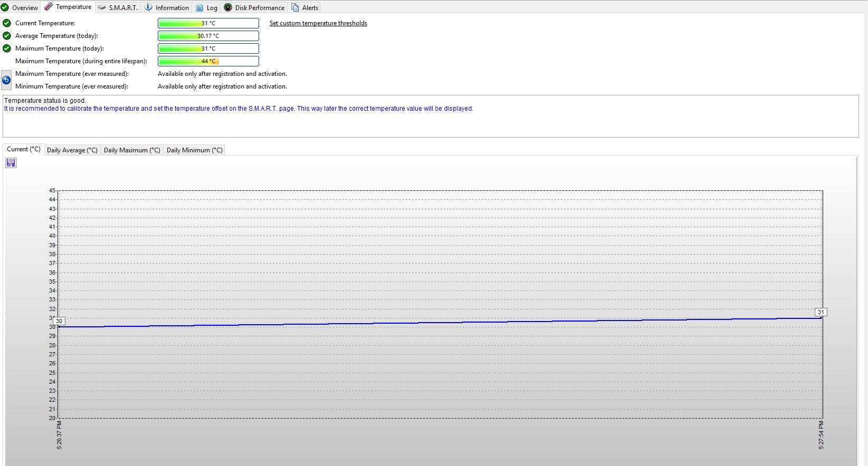
Task: Select the Daily Maximum (°C) chart tab
Action: 132,150
